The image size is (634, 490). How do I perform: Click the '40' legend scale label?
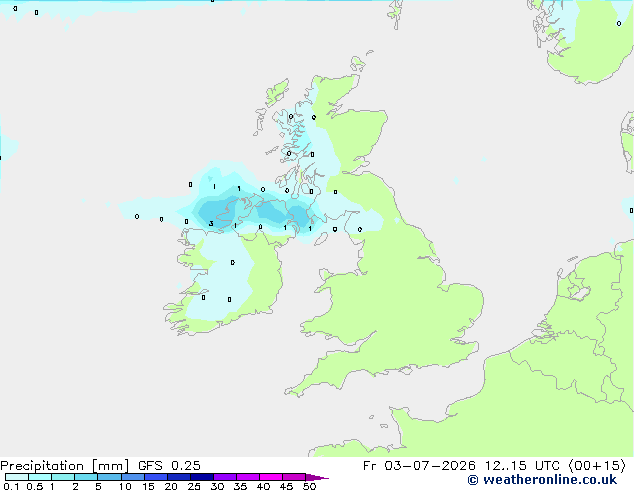(x=263, y=486)
